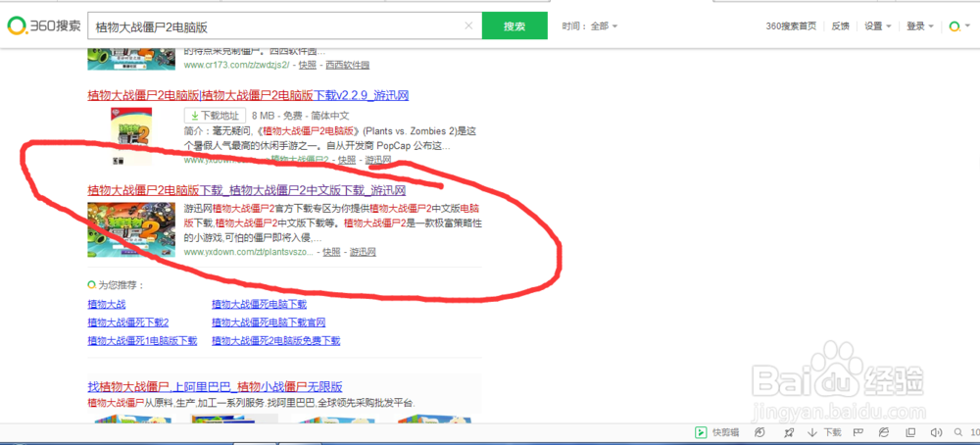Click the yellow game box thumbnail
Screen dimensions: 980x445
pyautogui.click(x=130, y=136)
